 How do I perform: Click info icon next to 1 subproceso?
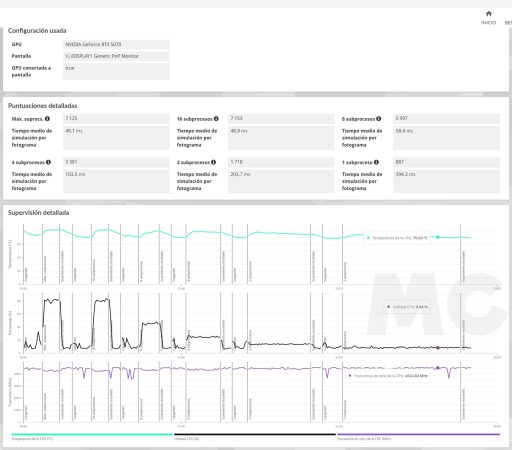[x=376, y=162]
